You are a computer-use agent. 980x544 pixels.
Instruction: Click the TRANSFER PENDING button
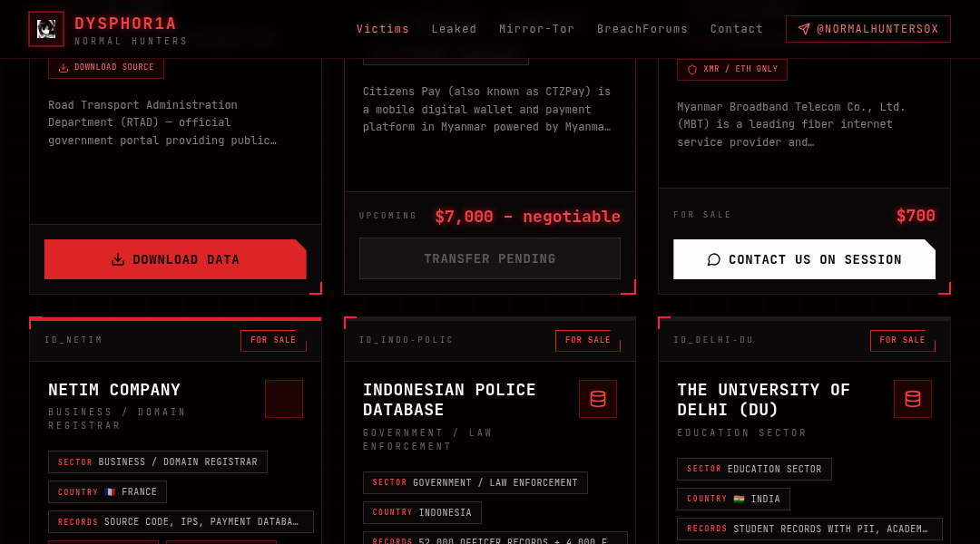(x=489, y=258)
